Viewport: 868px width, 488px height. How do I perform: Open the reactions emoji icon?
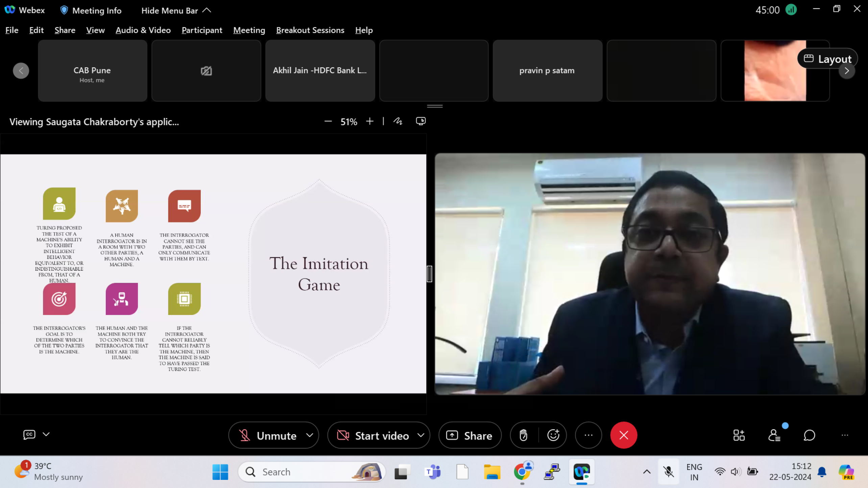click(x=553, y=435)
